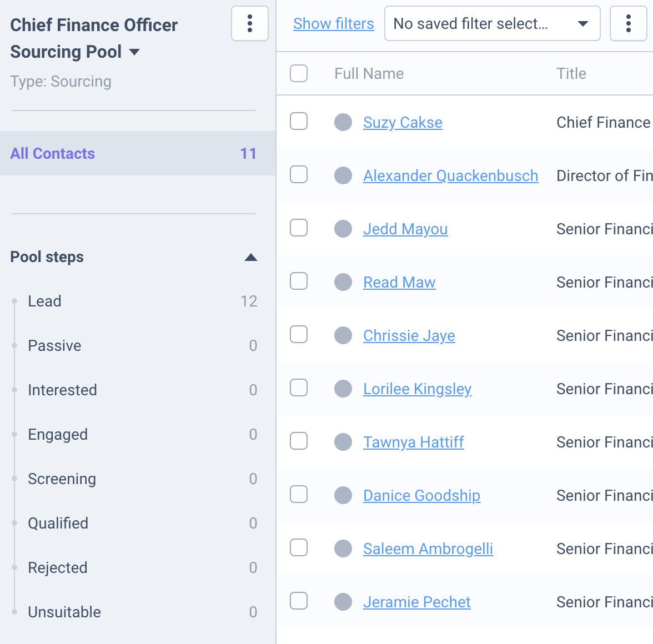The width and height of the screenshot is (653, 644).
Task: Click the avatar icon beside Read Maw
Action: tap(343, 282)
